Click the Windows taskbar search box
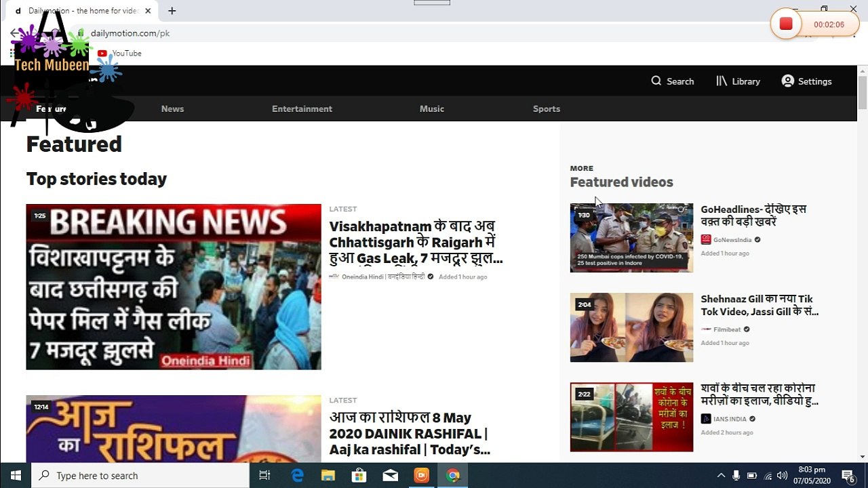Image resolution: width=868 pixels, height=488 pixels. (x=140, y=475)
